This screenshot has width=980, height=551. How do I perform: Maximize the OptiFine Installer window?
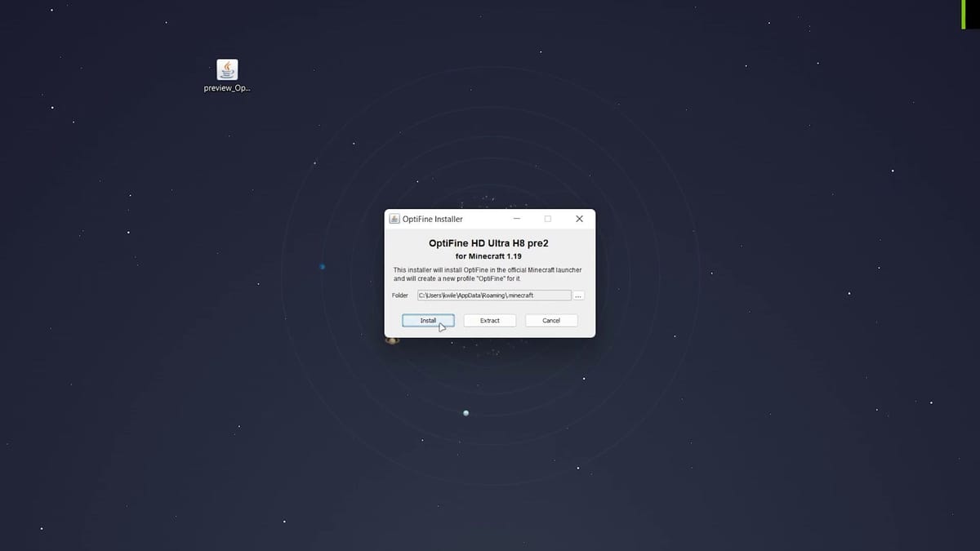point(548,219)
